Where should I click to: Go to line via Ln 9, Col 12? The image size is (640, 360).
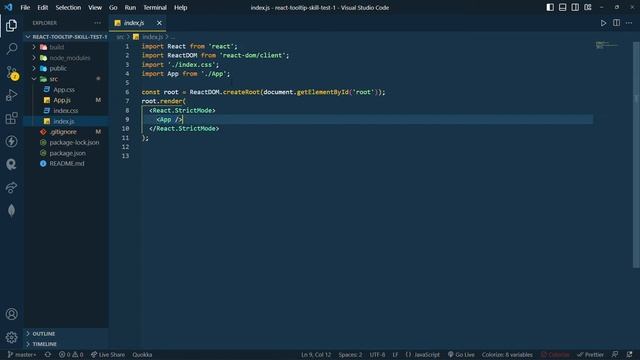[x=316, y=355]
